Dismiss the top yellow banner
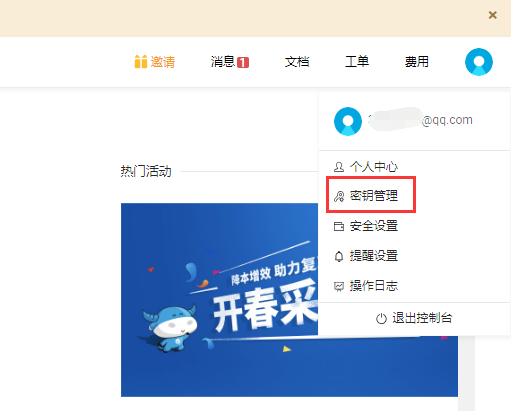This screenshot has width=511, height=411. tap(492, 15)
